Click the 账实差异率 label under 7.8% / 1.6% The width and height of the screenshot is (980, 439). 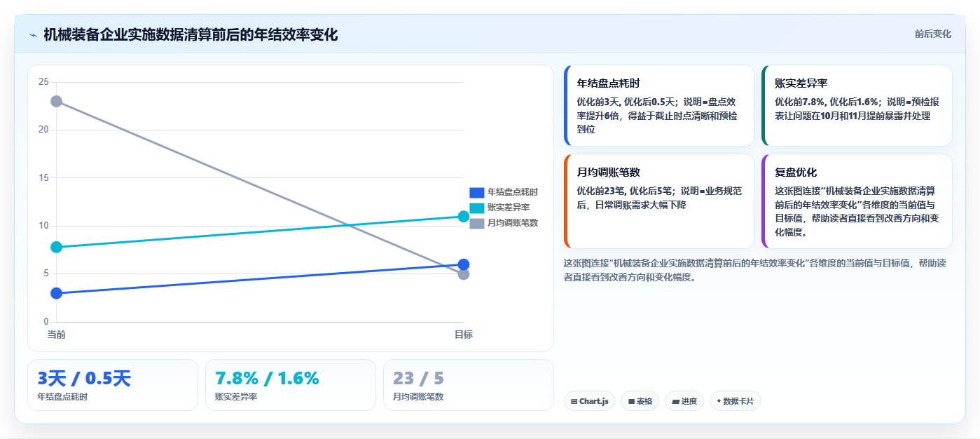click(236, 397)
